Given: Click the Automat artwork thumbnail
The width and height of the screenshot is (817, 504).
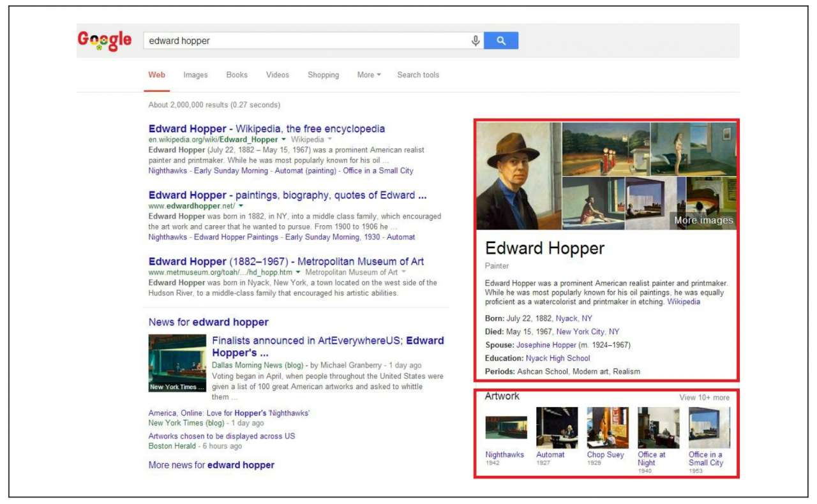Looking at the screenshot, I should (557, 427).
